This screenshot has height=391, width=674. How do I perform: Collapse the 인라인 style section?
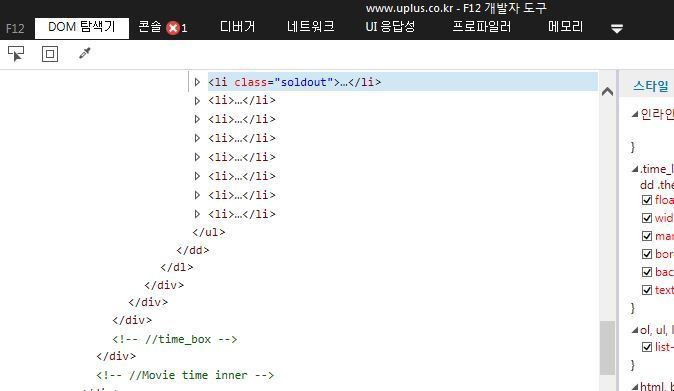click(x=635, y=114)
